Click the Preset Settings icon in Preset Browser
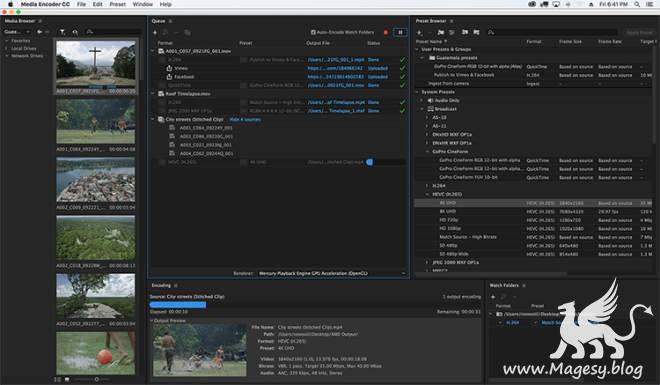Viewport: 660px width, 385px height. tap(452, 32)
